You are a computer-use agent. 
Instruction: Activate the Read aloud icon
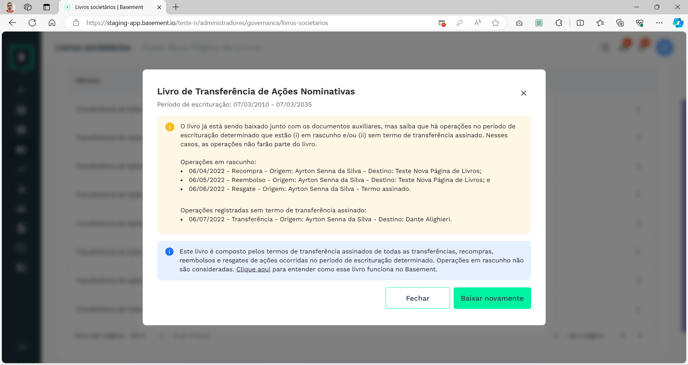click(477, 23)
